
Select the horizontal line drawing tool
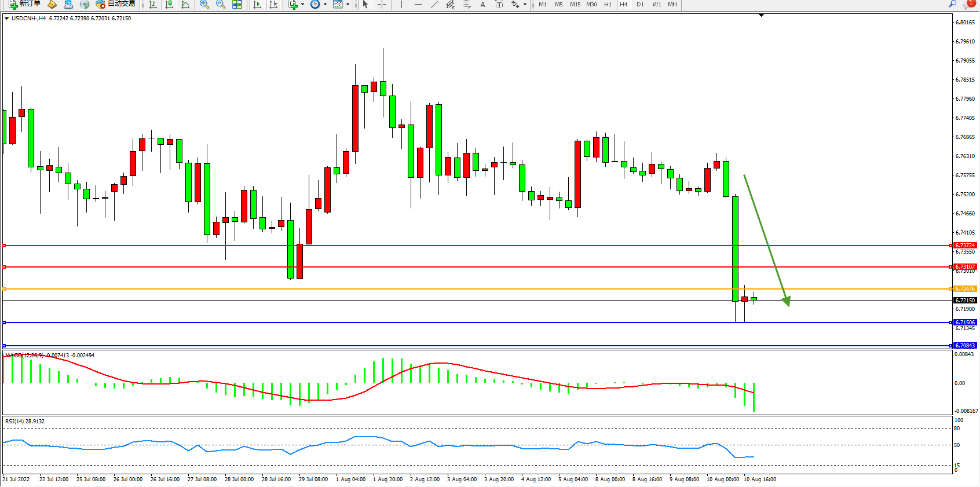[x=418, y=4]
